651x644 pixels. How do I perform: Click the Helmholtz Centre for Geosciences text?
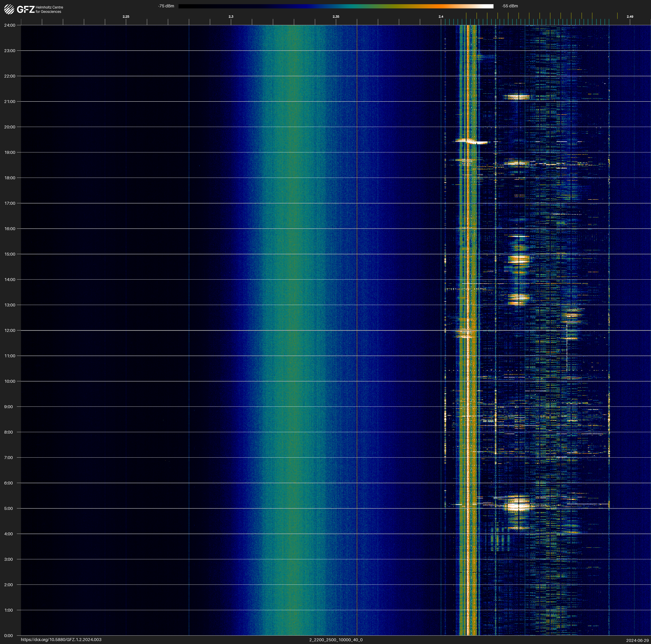(x=49, y=9)
